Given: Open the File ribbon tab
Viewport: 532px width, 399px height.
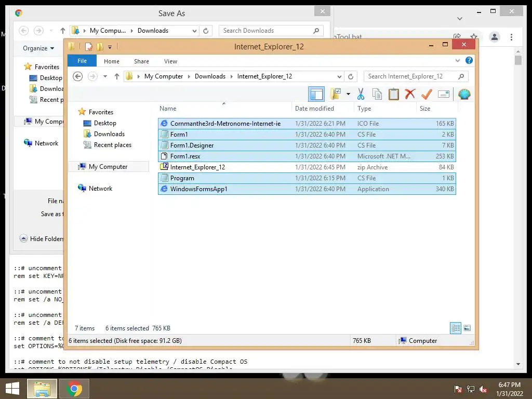Looking at the screenshot, I should [82, 61].
